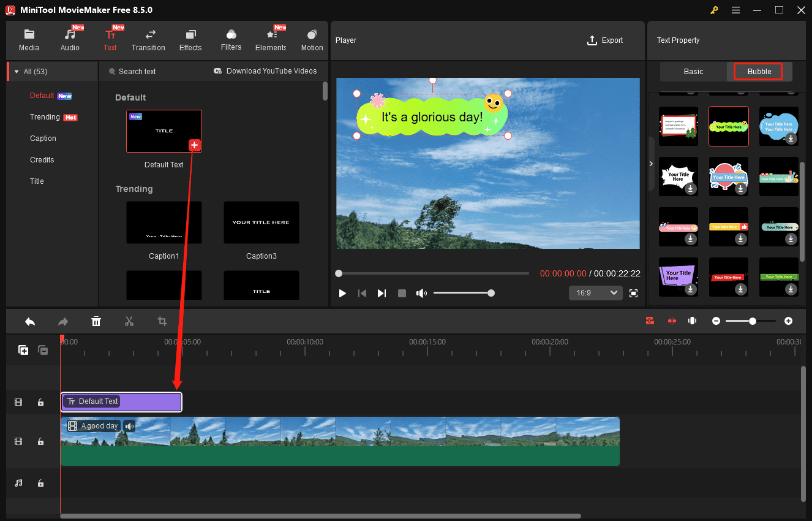Viewport: 812px width, 521px height.
Task: Collapse the All (53) text category list
Action: point(16,71)
